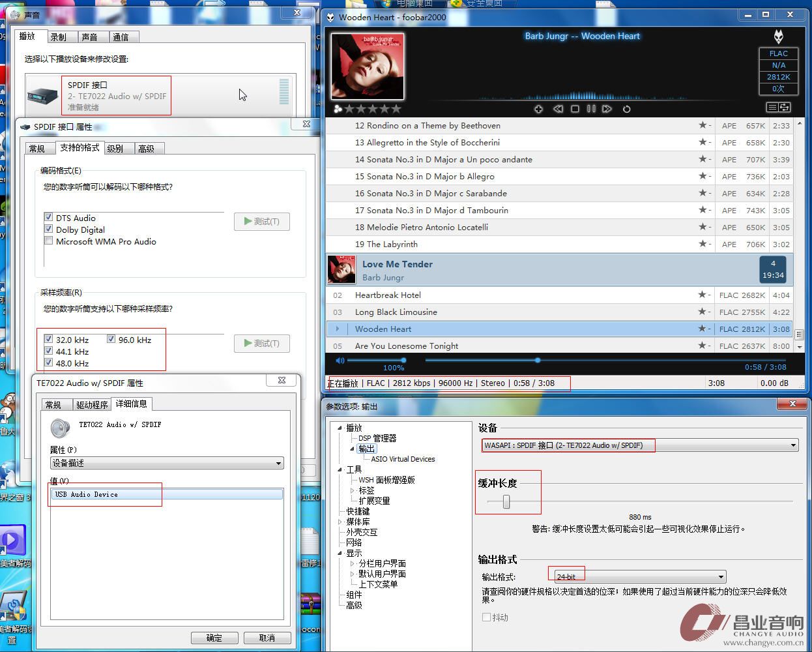Expand the 默认用户界面 tree node
Image resolution: width=812 pixels, height=652 pixels.
click(x=353, y=574)
